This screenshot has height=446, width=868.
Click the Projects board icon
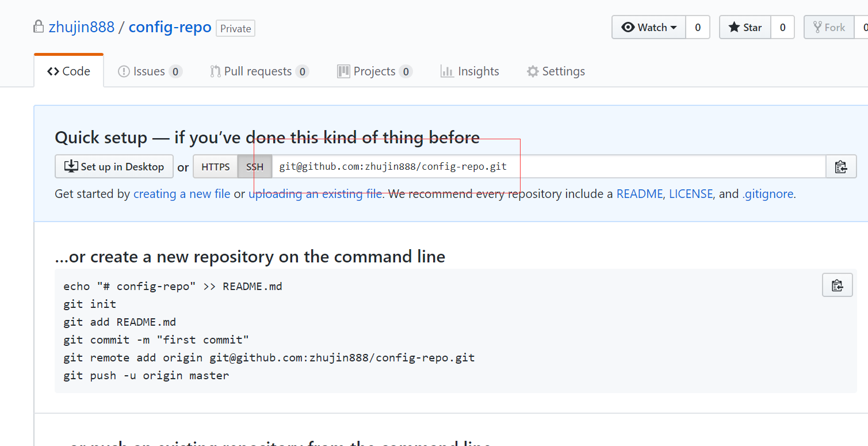click(343, 71)
